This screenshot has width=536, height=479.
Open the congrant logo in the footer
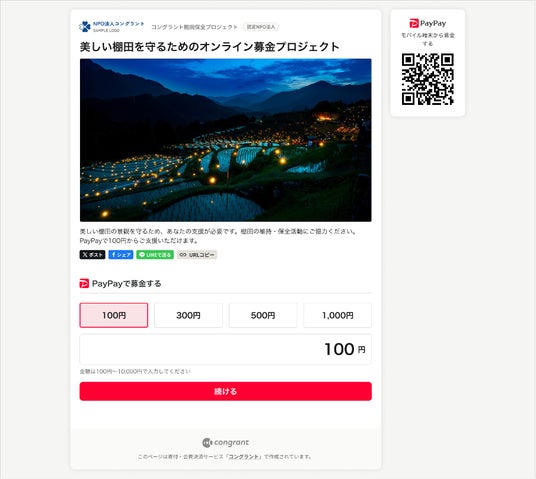[226, 442]
